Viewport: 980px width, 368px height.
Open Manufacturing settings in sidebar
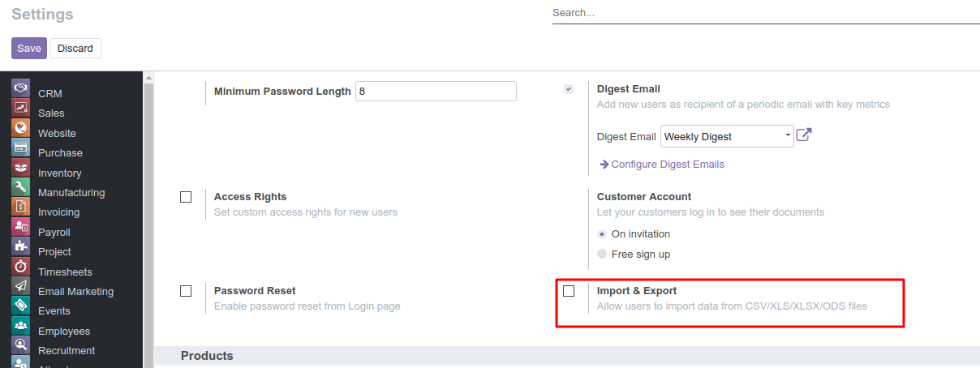71,193
